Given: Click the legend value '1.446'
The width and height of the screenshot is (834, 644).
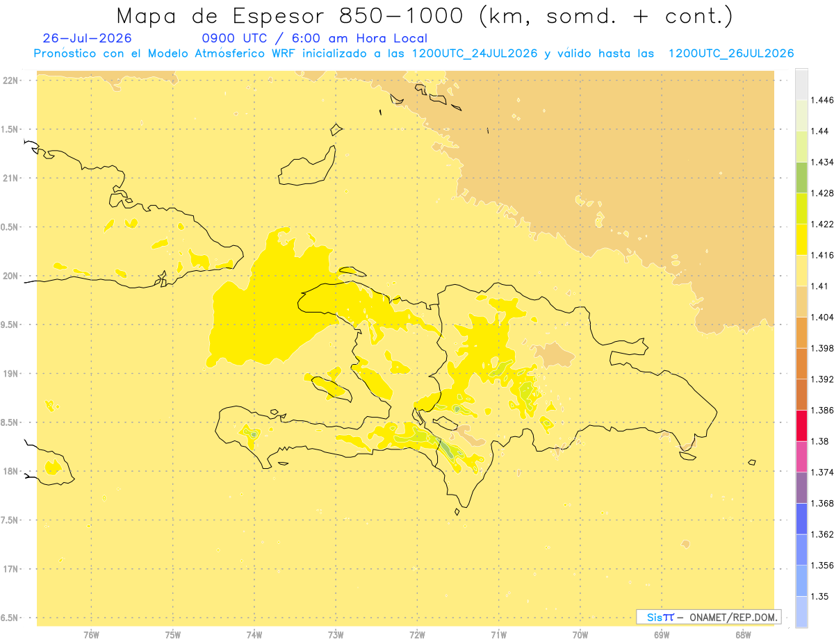Looking at the screenshot, I should point(822,100).
